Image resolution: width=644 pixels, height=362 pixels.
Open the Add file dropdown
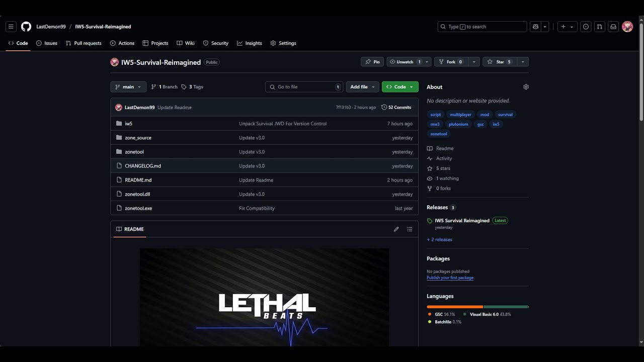pyautogui.click(x=362, y=87)
